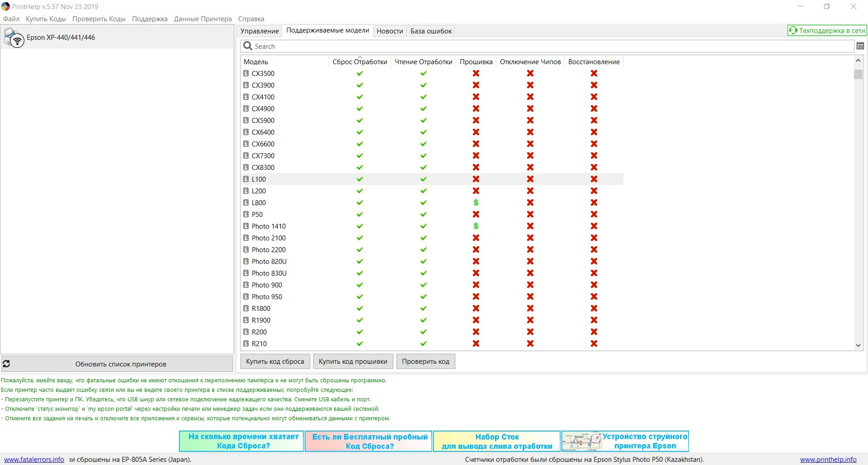
Task: Click the green check in L100 Чтение Отработки
Action: 424,179
